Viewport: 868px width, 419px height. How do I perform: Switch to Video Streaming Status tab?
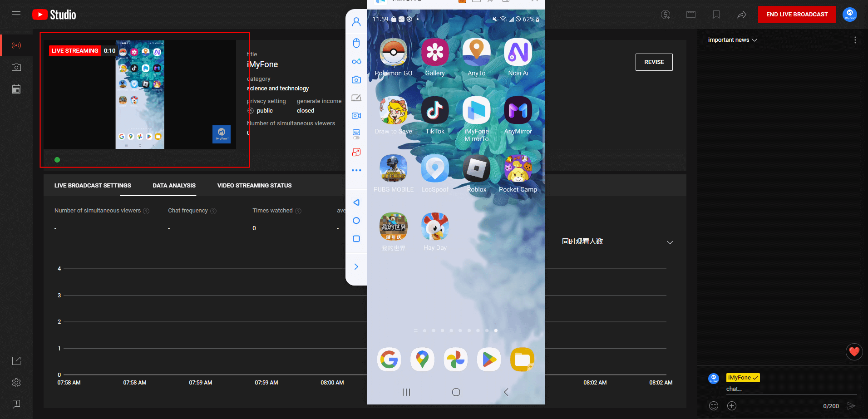coord(254,185)
